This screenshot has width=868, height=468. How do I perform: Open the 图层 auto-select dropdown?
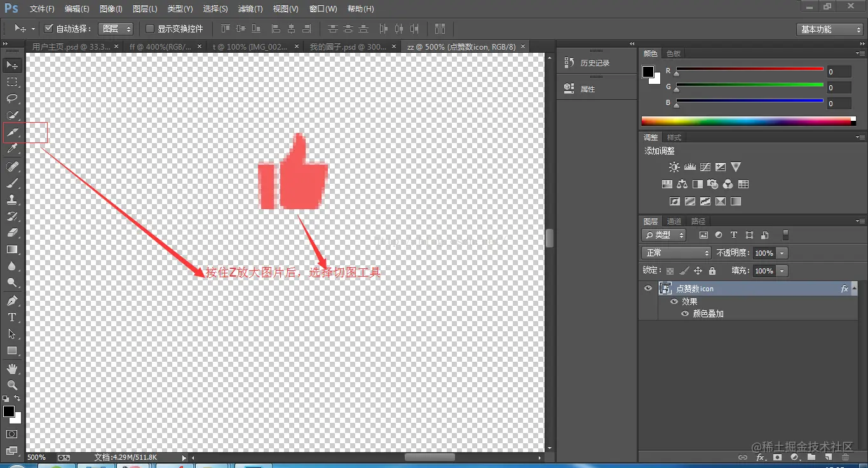tap(116, 29)
